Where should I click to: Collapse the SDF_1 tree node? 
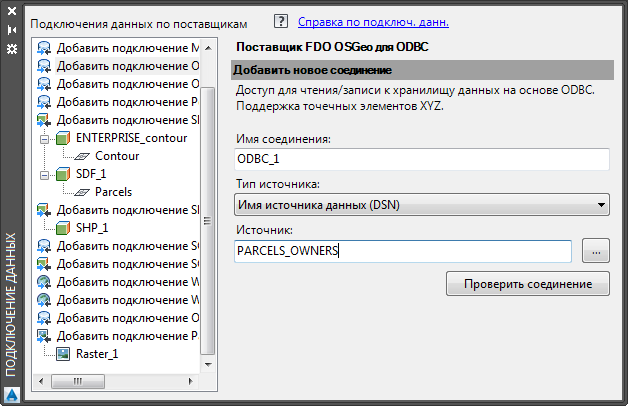point(46,174)
